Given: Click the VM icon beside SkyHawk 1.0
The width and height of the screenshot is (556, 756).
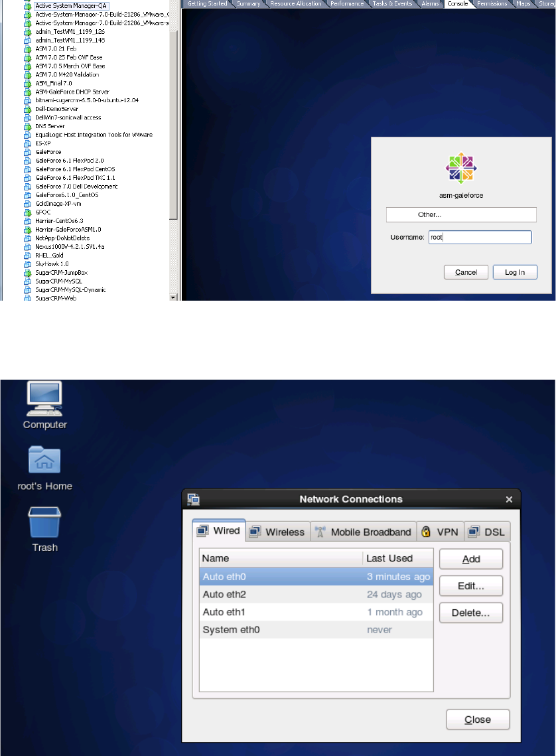Looking at the screenshot, I should coord(28,264).
